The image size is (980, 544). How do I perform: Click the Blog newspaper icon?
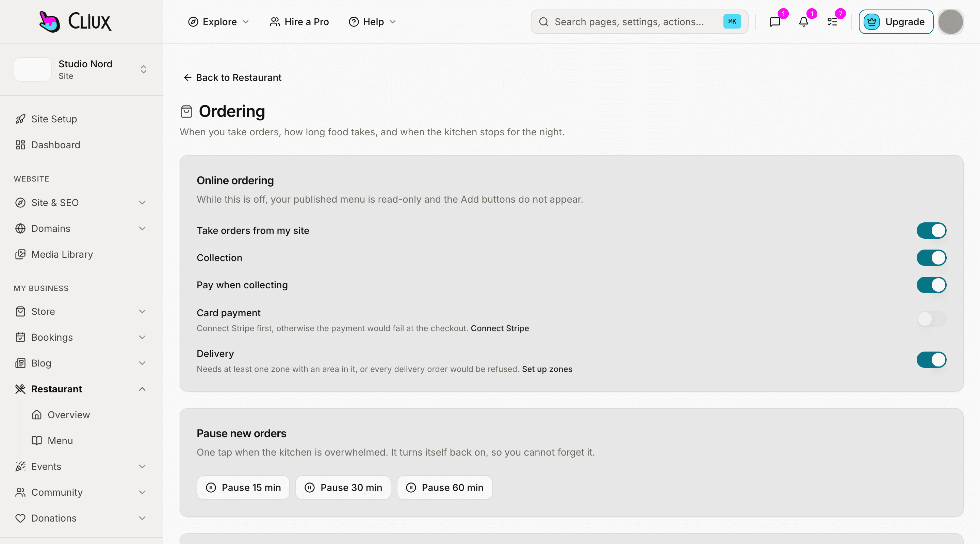click(x=20, y=363)
